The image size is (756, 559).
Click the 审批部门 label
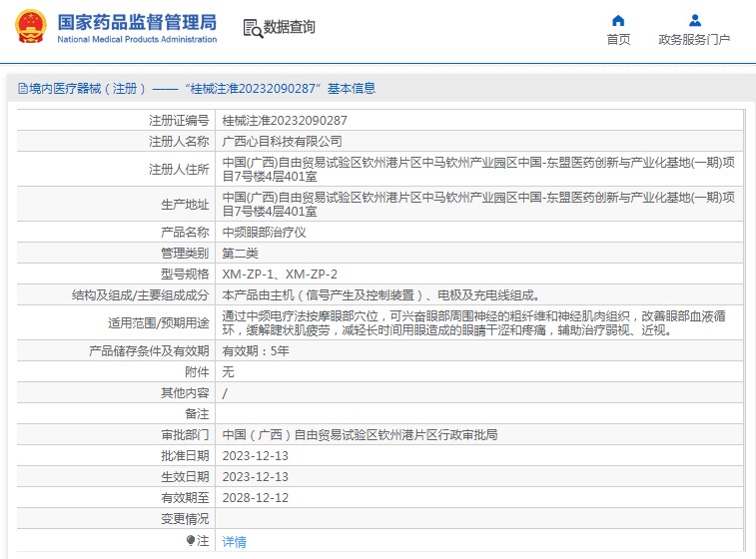[x=185, y=434]
